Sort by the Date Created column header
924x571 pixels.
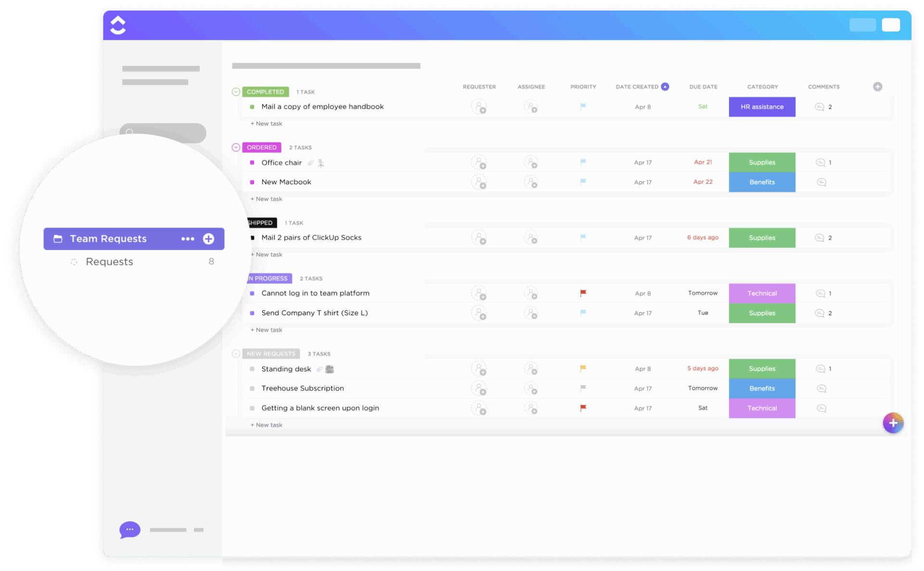(637, 87)
